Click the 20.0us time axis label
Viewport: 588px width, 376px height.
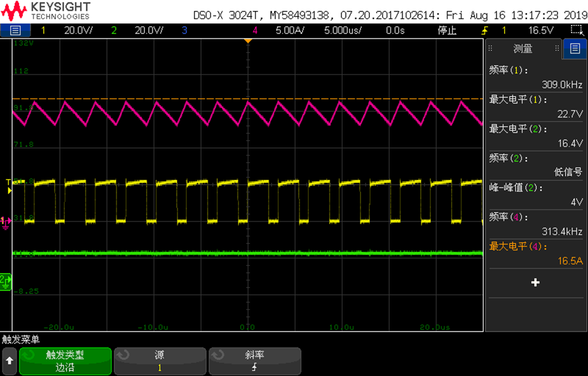tap(435, 327)
